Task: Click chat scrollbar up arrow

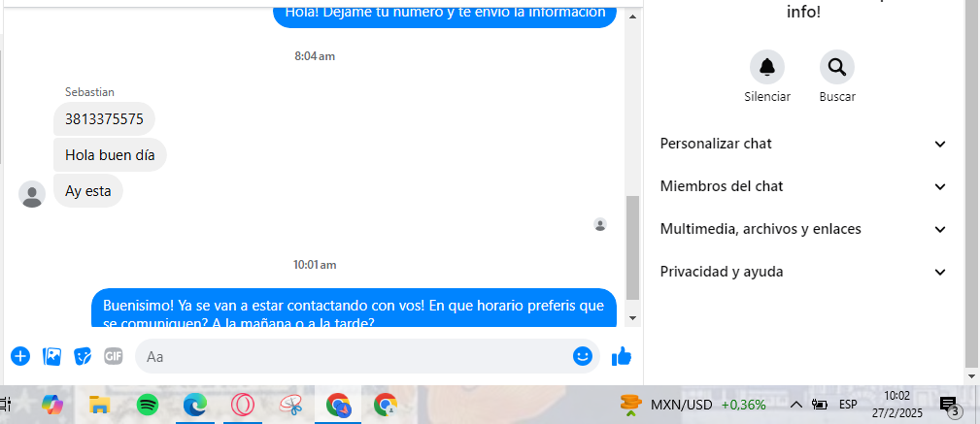Action: 632,16
